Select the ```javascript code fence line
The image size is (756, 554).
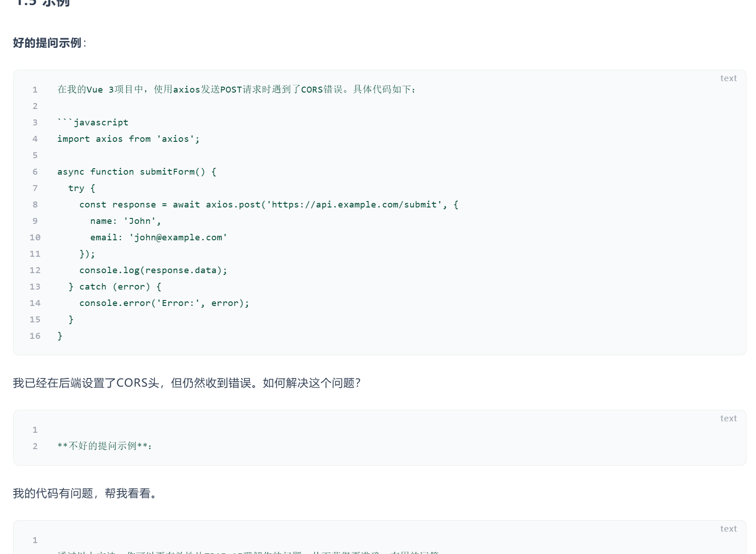tap(93, 122)
